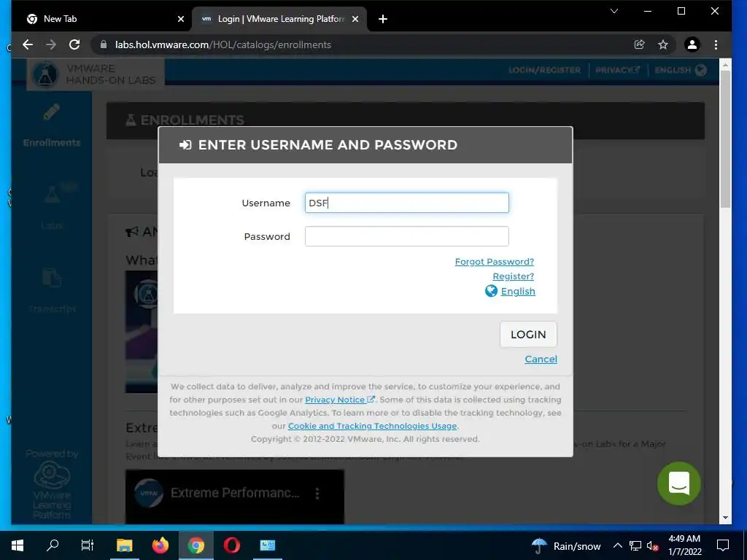The height and width of the screenshot is (560, 747).
Task: Click the muted volume tray icon
Action: [x=652, y=546]
